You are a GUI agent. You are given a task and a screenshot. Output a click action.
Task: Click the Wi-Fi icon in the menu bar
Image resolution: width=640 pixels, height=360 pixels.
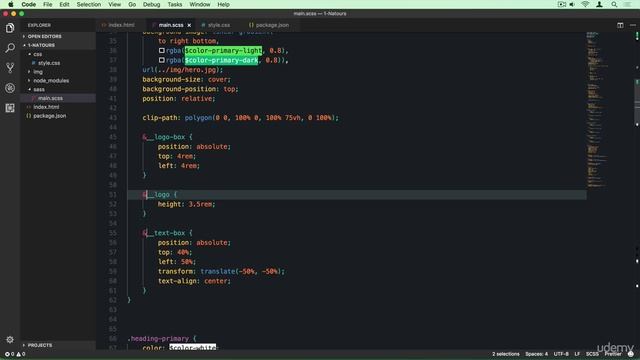point(585,4)
